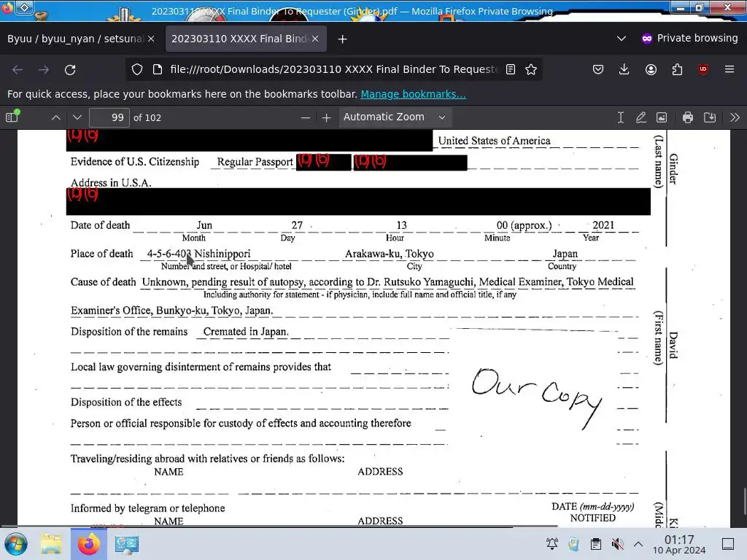Go to previous PDF page
Screen dimensions: 747x560
pos(55,117)
